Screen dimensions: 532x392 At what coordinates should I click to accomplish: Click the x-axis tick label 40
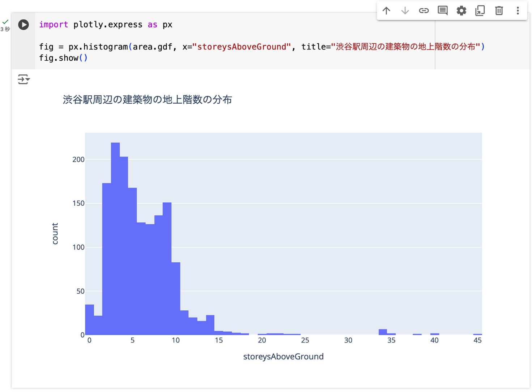point(434,340)
